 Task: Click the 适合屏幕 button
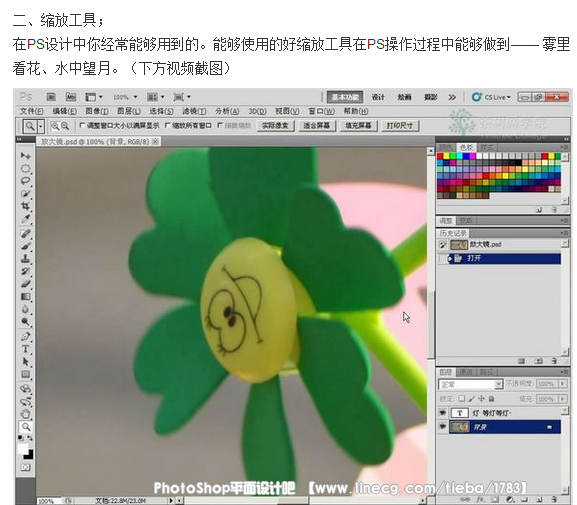(x=316, y=126)
